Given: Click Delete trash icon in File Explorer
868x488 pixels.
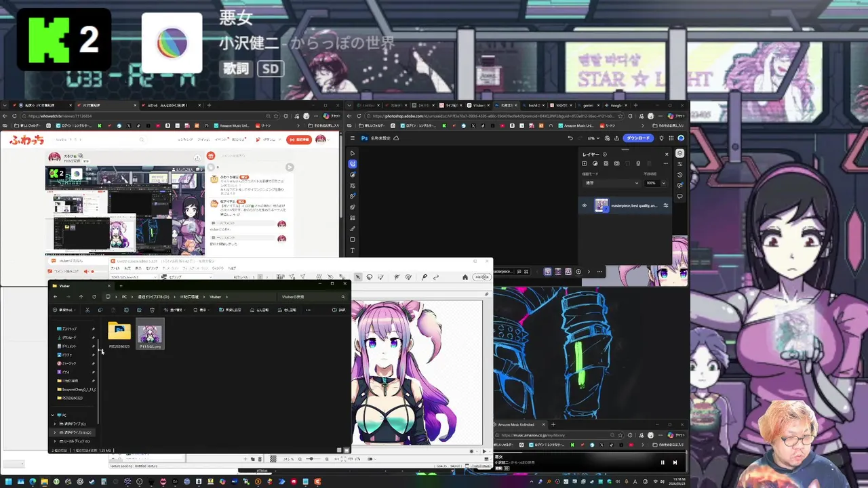Looking at the screenshot, I should (151, 310).
